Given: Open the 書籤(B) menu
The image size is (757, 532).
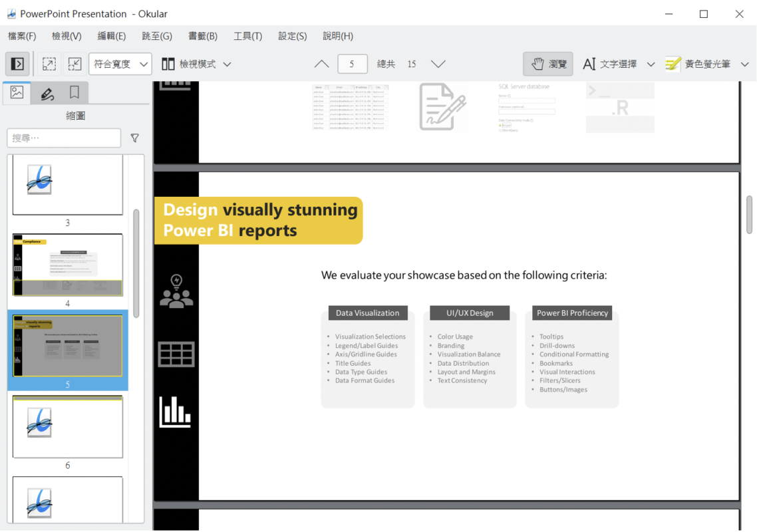Looking at the screenshot, I should (x=203, y=36).
